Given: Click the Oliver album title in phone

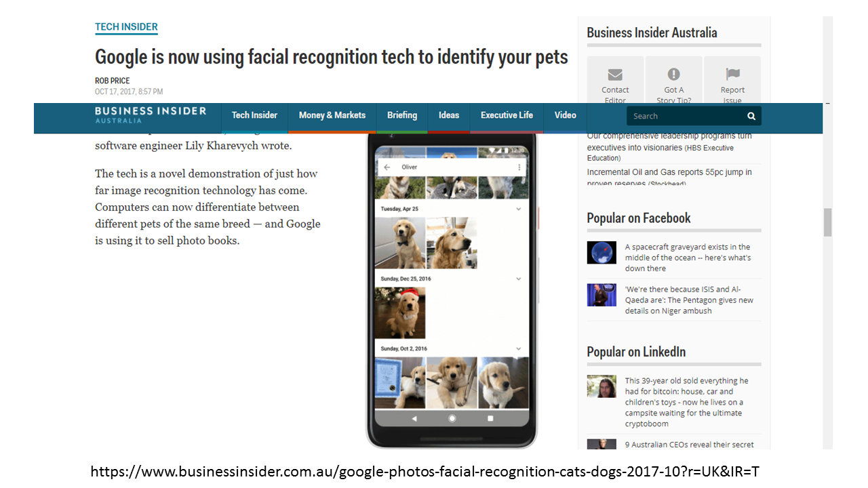Looking at the screenshot, I should 410,167.
